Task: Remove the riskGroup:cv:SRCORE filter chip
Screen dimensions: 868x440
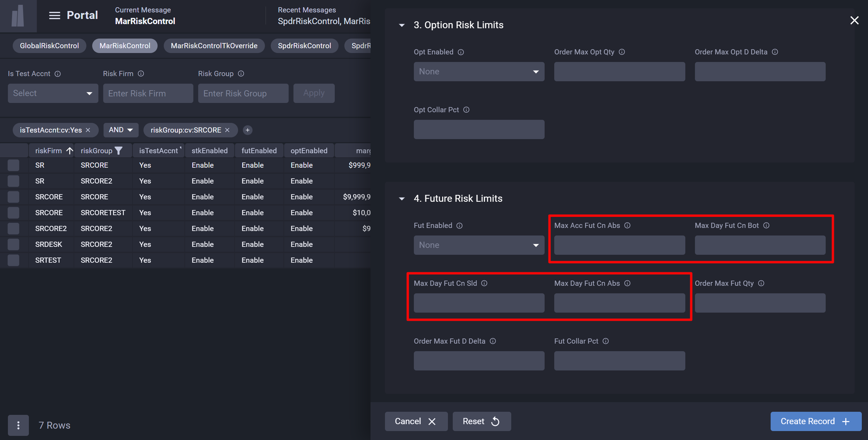Action: pos(227,130)
